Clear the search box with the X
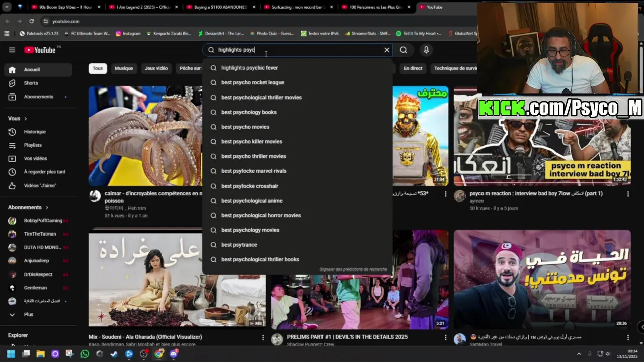 coord(387,50)
